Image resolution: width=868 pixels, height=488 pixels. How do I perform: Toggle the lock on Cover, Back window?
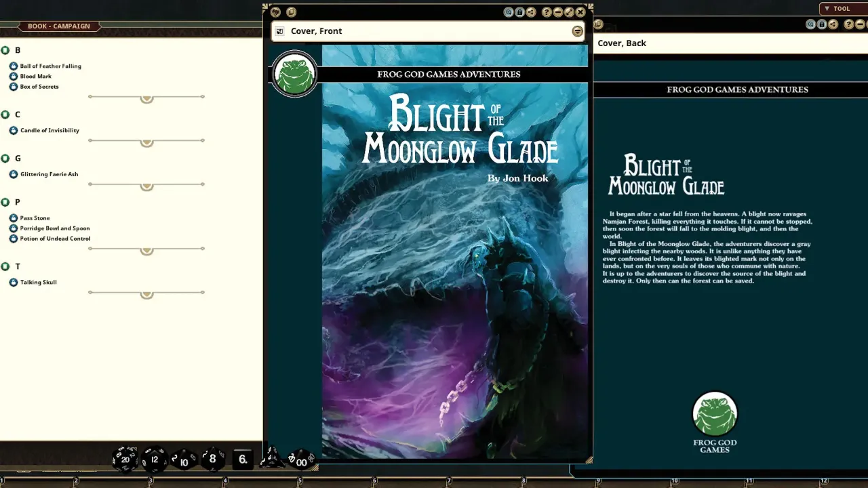(822, 24)
